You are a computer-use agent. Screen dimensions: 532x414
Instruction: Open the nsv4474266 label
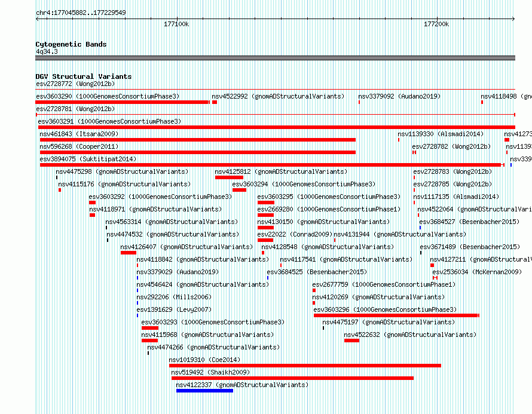[x=213, y=347]
